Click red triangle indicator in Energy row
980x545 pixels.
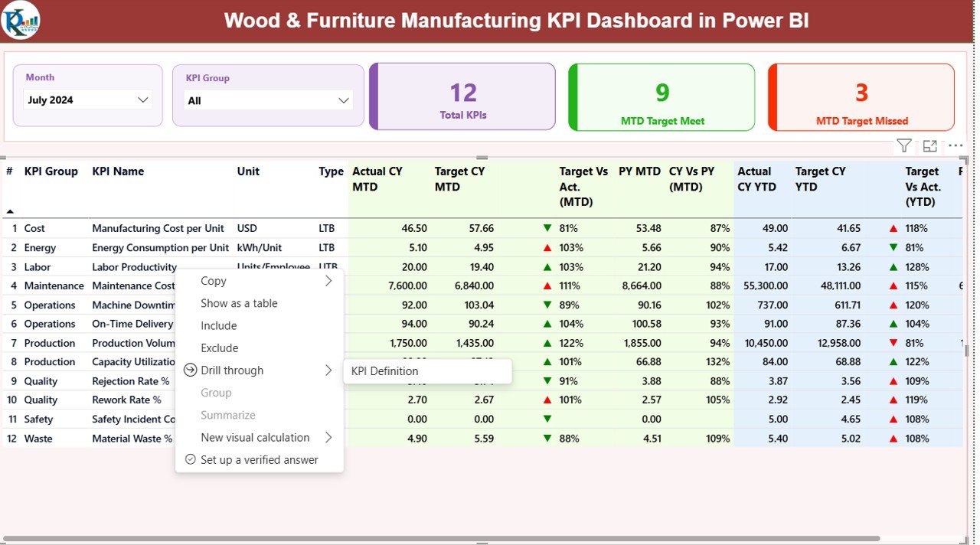pyautogui.click(x=547, y=248)
